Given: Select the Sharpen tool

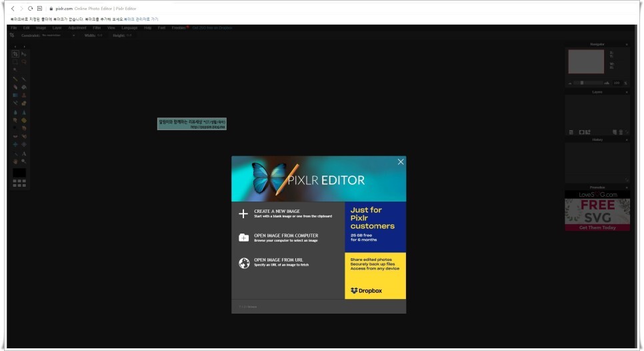Looking at the screenshot, I should 24,112.
